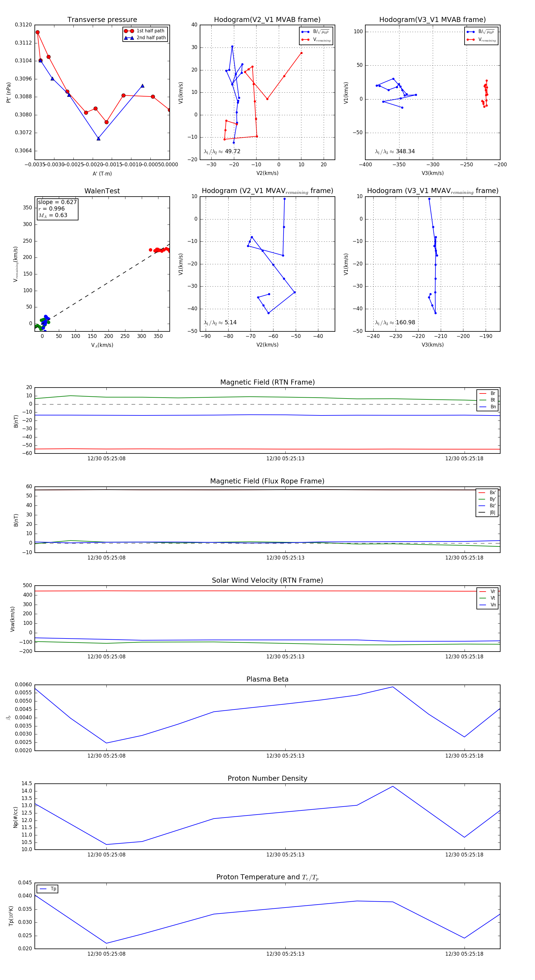Click the "Hodogram(V3_V1 MVAB frame)" title
The image size is (535, 980).
[x=432, y=20]
